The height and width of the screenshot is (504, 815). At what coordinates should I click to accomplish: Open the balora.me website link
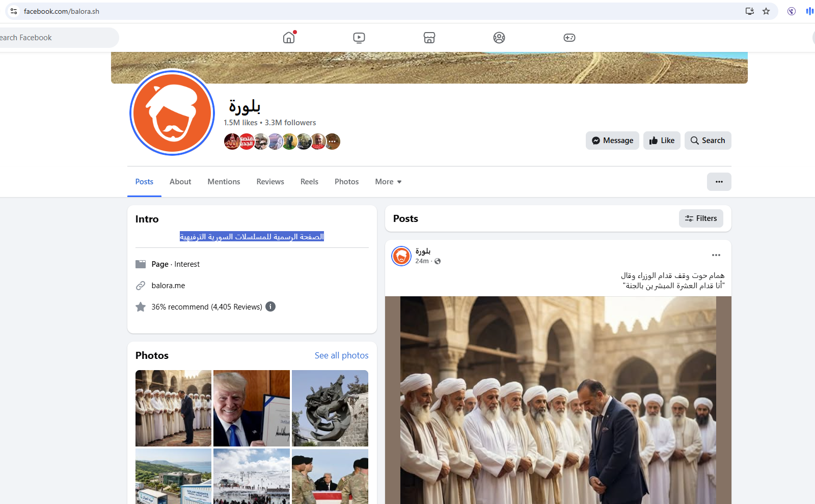tap(168, 285)
